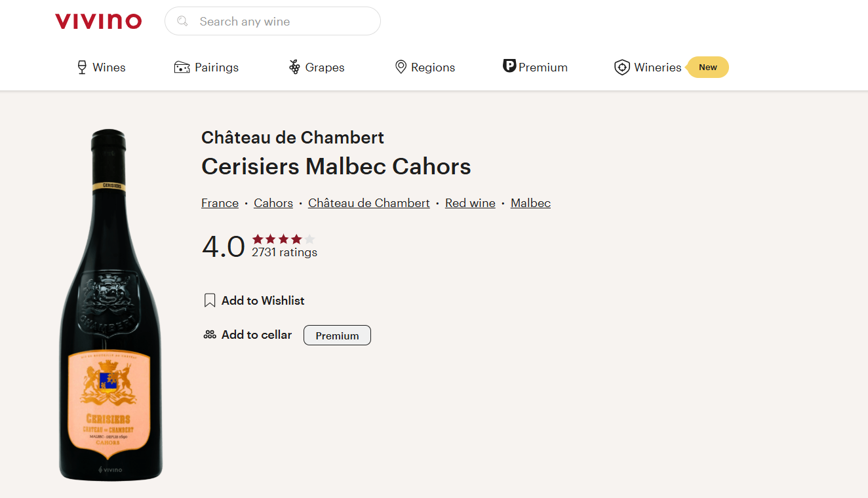Open the Cahors region link

pyautogui.click(x=273, y=203)
